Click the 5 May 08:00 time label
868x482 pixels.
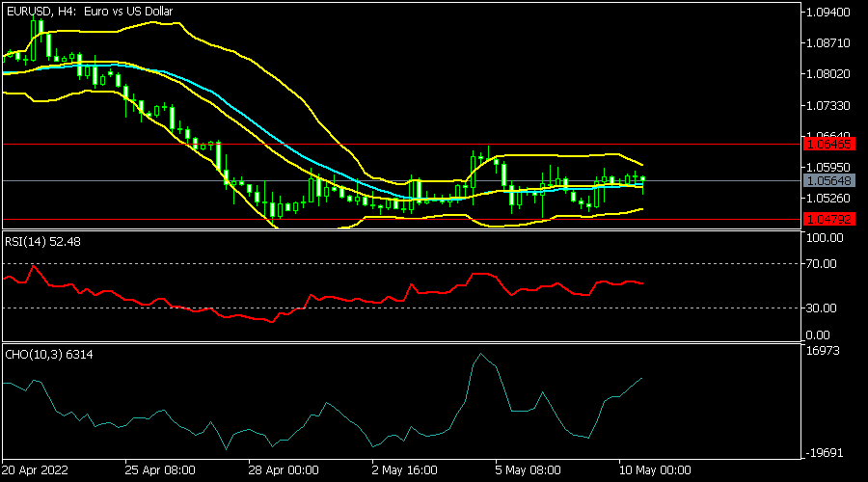(x=528, y=470)
